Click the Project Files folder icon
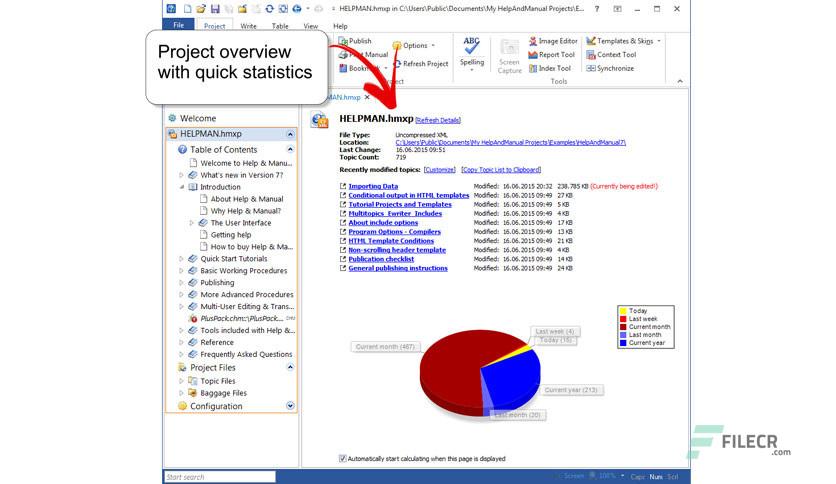 pyautogui.click(x=182, y=367)
